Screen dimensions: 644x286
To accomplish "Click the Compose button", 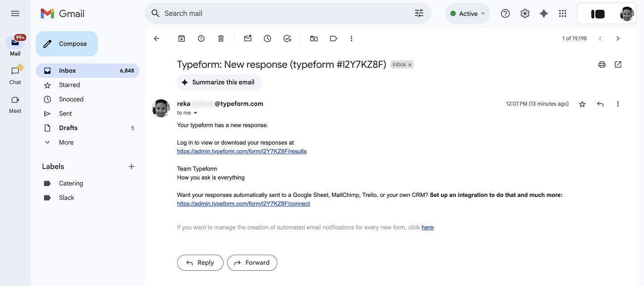I will [67, 44].
